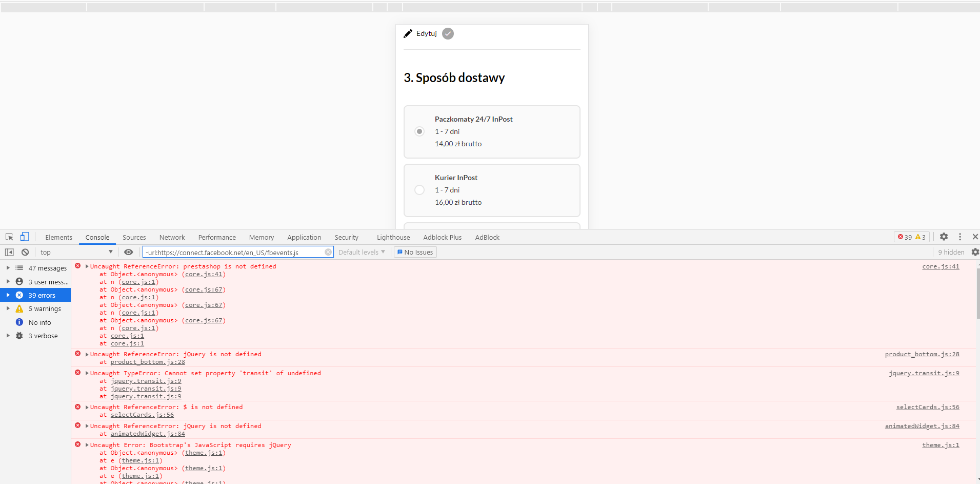The height and width of the screenshot is (484, 980).
Task: Clear the console filter text icon
Action: [328, 252]
